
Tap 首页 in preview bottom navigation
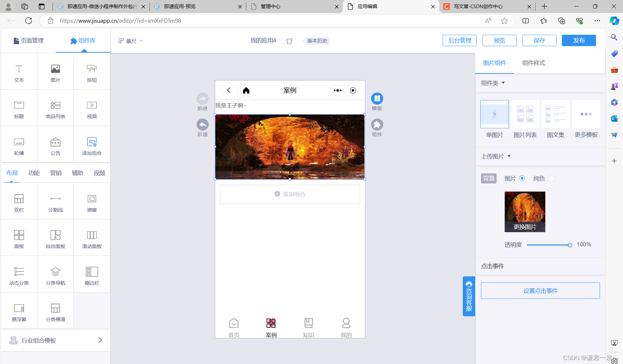[234, 328]
